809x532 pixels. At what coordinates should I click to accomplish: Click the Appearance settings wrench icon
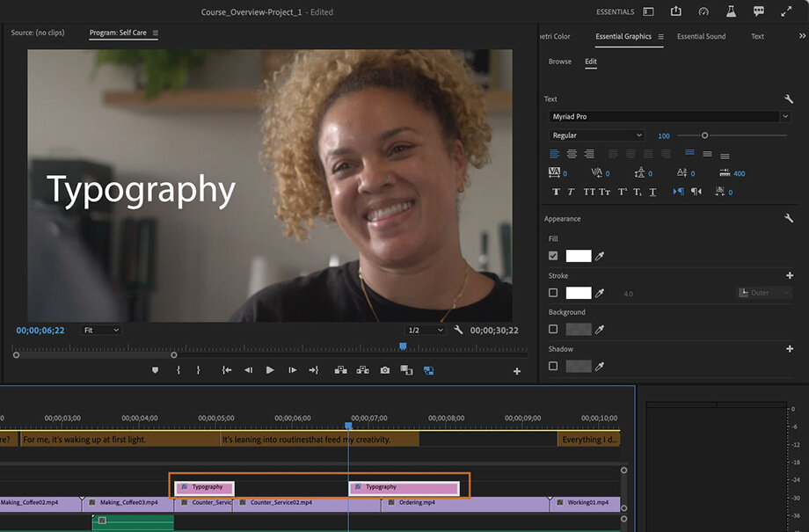[789, 217]
